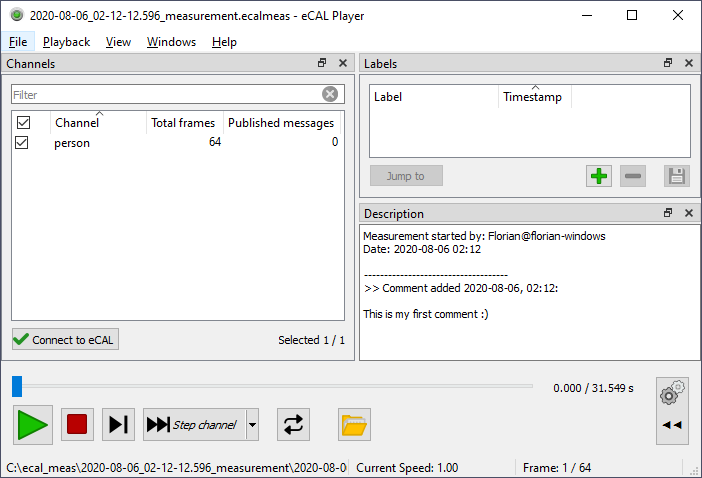Screen dimensions: 702x478
Task: Start playback with the green Play button
Action: point(33,425)
